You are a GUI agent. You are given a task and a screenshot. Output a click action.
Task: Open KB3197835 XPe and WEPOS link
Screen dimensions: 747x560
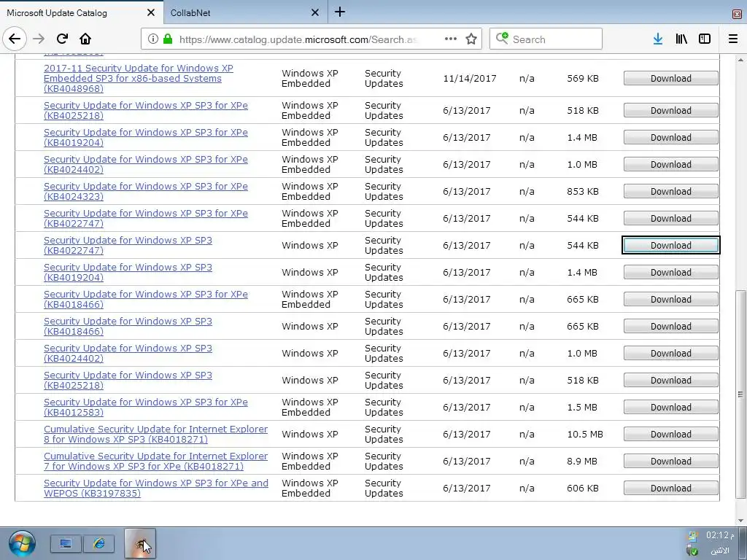(156, 488)
